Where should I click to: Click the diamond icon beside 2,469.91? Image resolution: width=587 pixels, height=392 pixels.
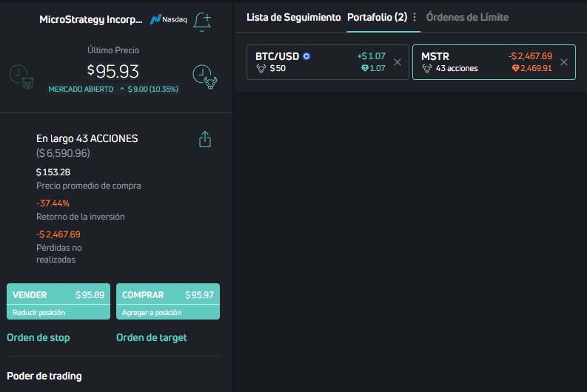515,68
